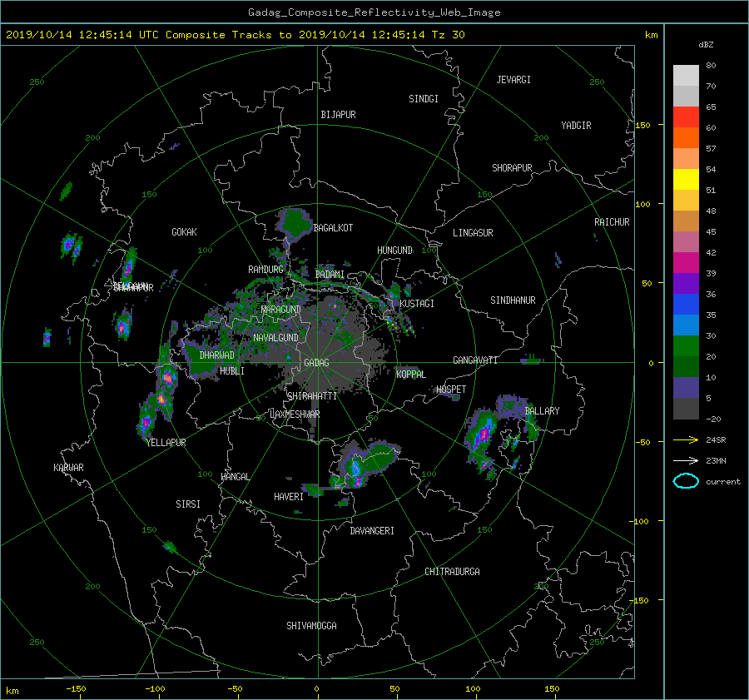Click the HANGAL label
749x700 pixels.
tap(235, 477)
